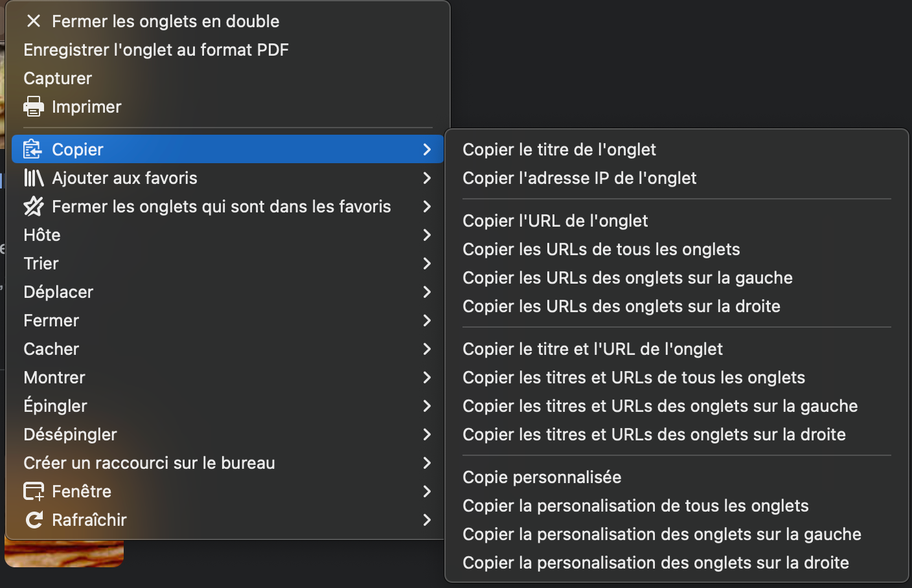Image resolution: width=912 pixels, height=588 pixels.
Task: Copy the tab title via Copier le titre de l'onglet
Action: 559,150
